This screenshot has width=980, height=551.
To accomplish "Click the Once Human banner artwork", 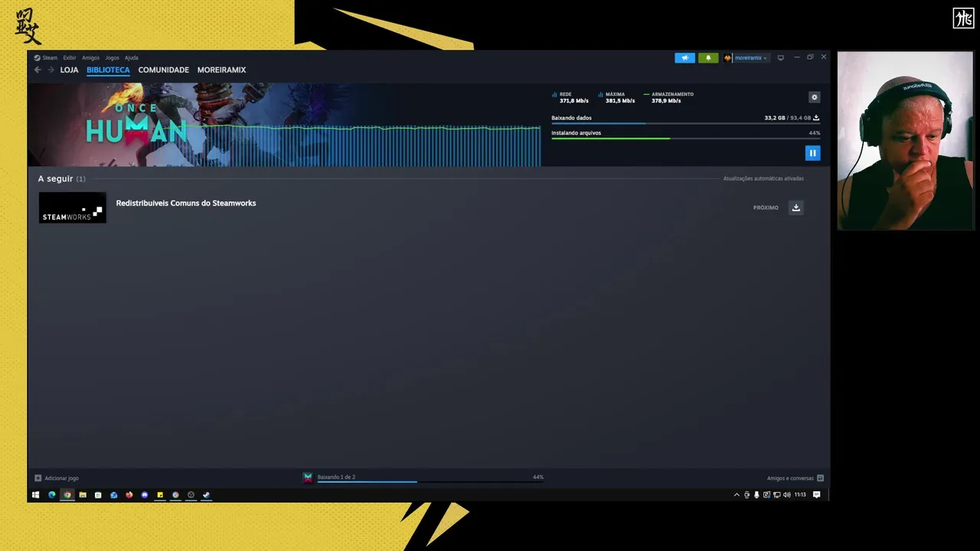I will pyautogui.click(x=284, y=125).
